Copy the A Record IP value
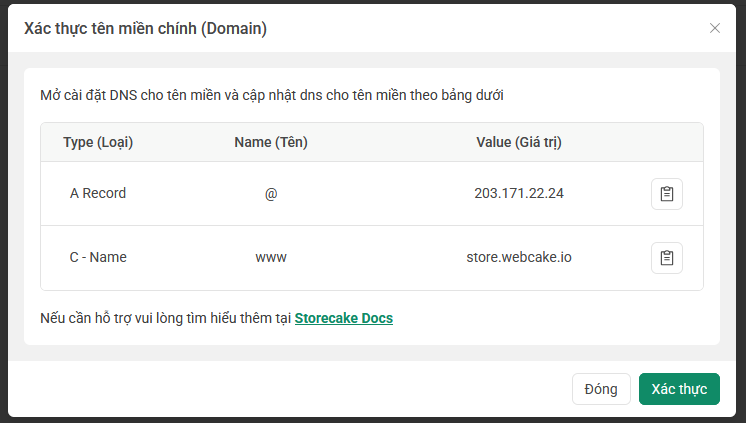The width and height of the screenshot is (746, 423). [x=667, y=194]
